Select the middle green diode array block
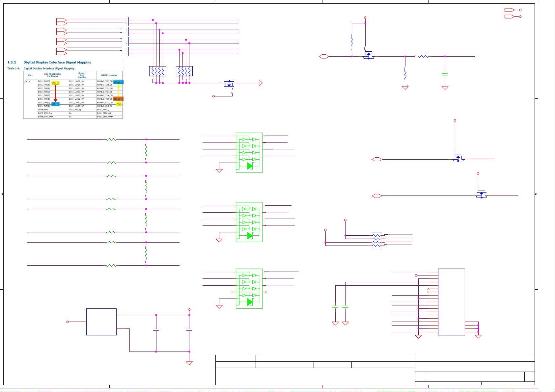The width and height of the screenshot is (555, 392). pos(249,222)
